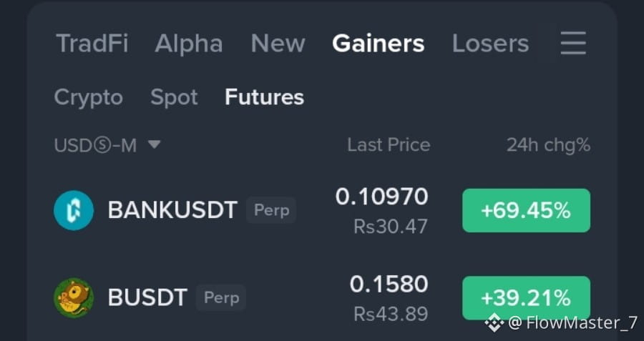This screenshot has width=644, height=341.
Task: Sort by 24h chg% column
Action: tap(548, 145)
